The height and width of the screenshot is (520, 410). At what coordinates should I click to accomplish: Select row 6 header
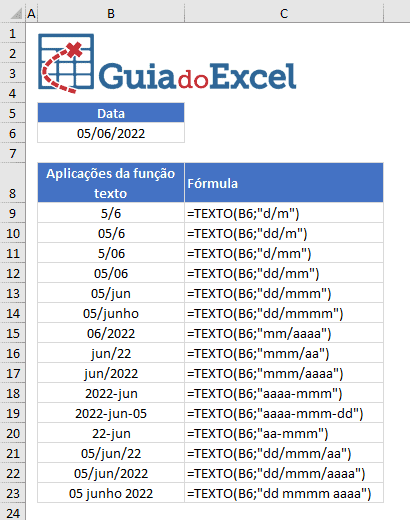tap(12, 133)
